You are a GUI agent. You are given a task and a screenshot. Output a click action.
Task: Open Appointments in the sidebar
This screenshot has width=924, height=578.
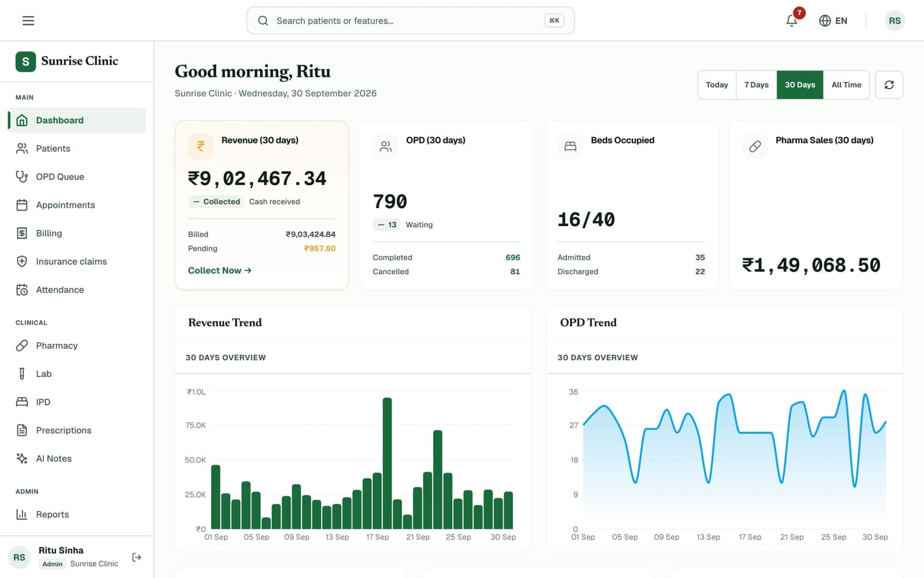pyautogui.click(x=77, y=205)
